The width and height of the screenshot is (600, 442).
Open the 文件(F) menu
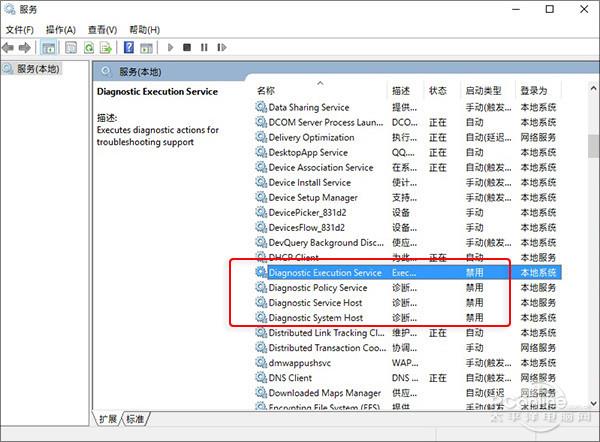(20, 30)
